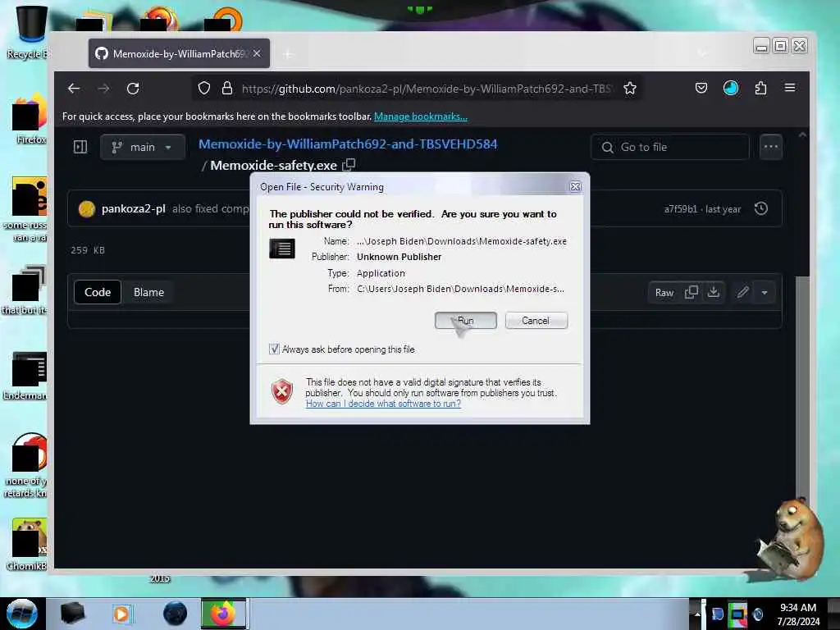This screenshot has width=840, height=630.
Task: Open Firefox in the taskbar
Action: click(x=223, y=614)
